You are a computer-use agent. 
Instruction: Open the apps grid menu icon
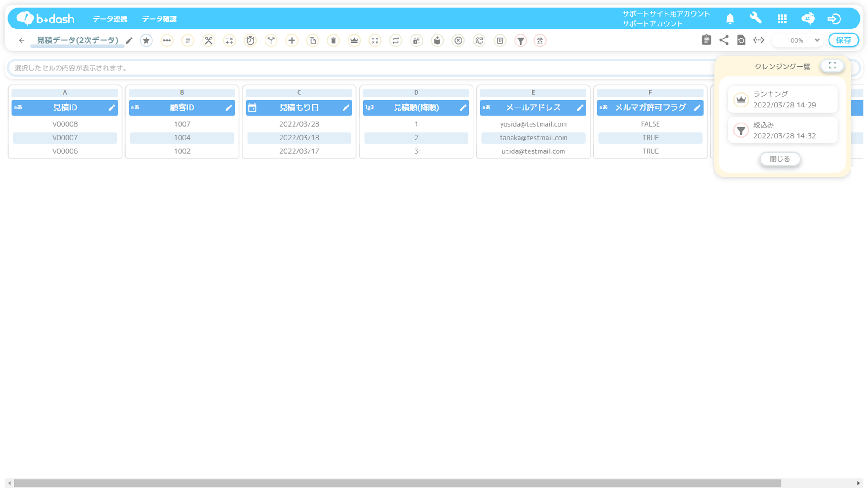pos(782,19)
